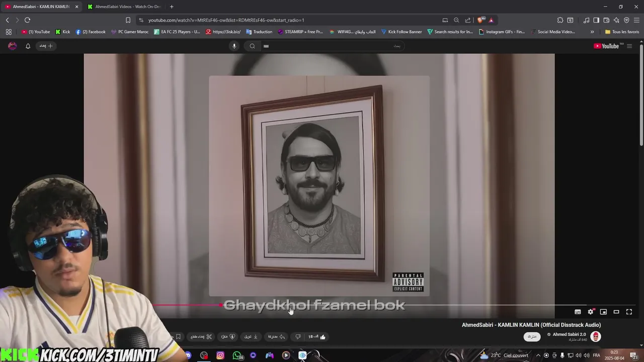Open the STEAMRIP bookmark
The height and width of the screenshot is (362, 644).
[300, 32]
